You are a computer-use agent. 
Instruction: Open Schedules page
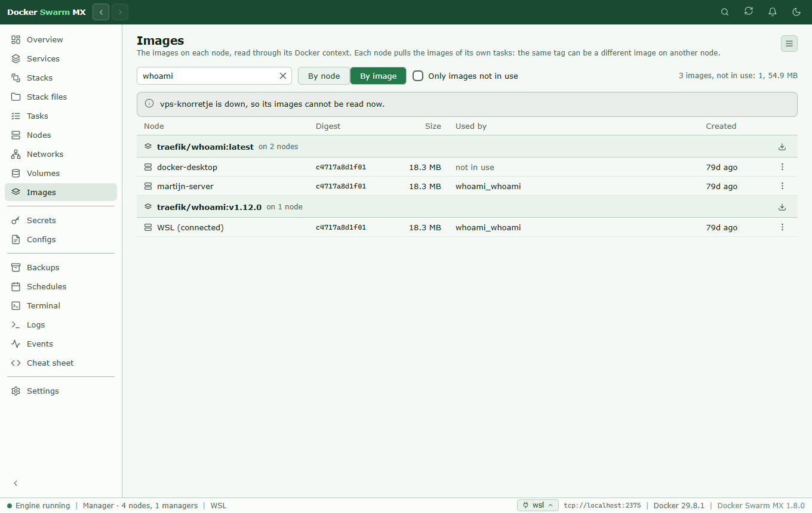click(61, 286)
